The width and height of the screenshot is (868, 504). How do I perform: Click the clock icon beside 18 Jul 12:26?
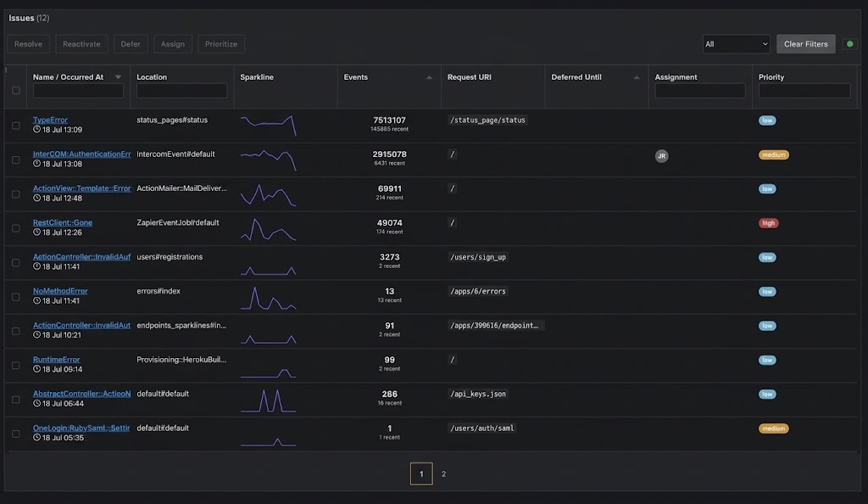click(36, 232)
